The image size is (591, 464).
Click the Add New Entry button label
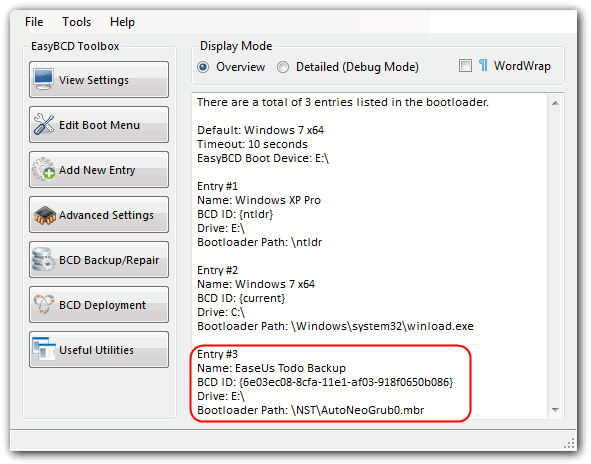(97, 170)
